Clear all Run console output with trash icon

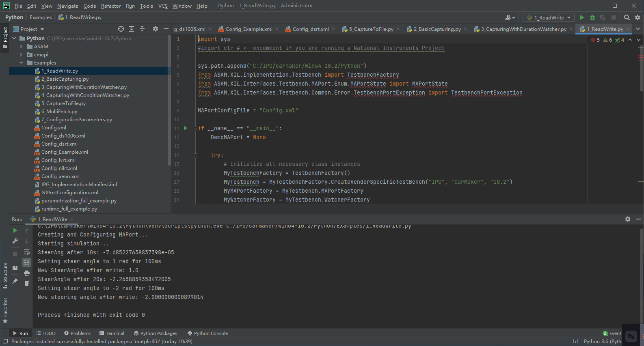pyautogui.click(x=27, y=284)
